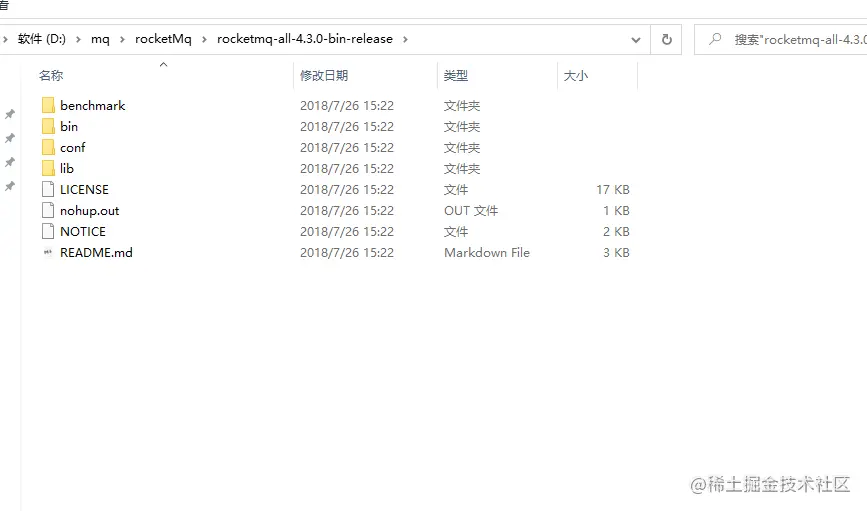Select the conf folder icon

click(48, 147)
